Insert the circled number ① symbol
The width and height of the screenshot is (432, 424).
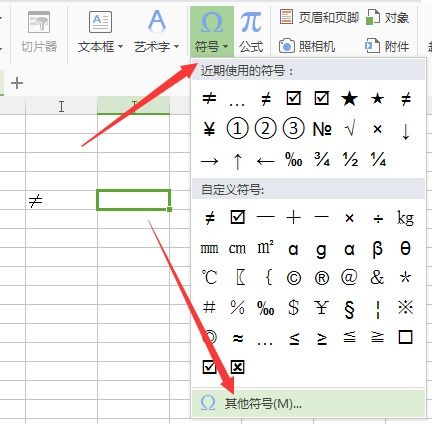[x=237, y=128]
